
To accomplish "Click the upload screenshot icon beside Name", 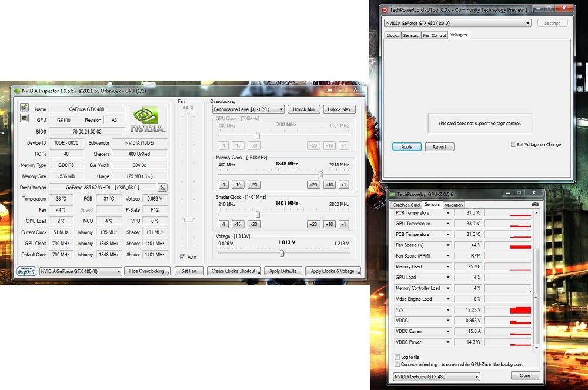I will pos(24,108).
